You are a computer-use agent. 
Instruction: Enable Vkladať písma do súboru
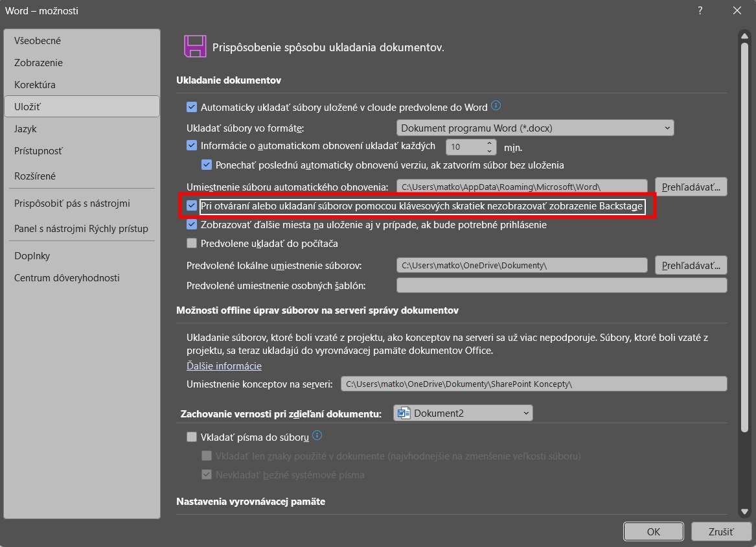point(192,437)
